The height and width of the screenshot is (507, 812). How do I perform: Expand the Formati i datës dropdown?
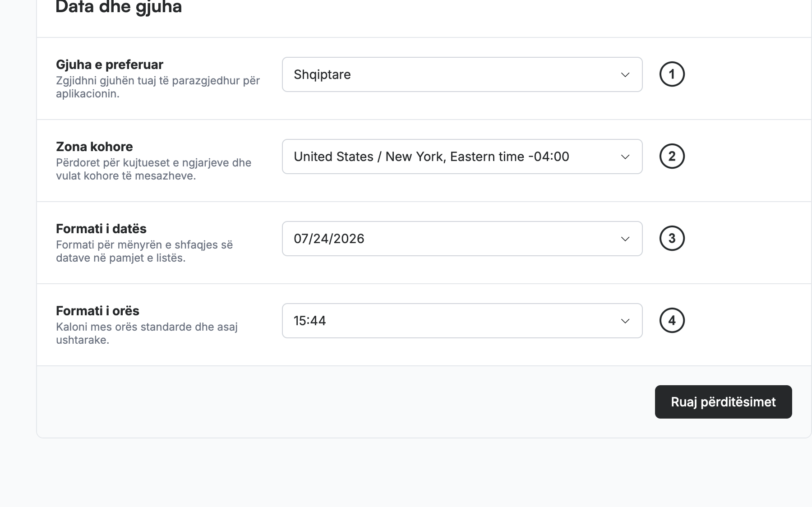click(462, 239)
